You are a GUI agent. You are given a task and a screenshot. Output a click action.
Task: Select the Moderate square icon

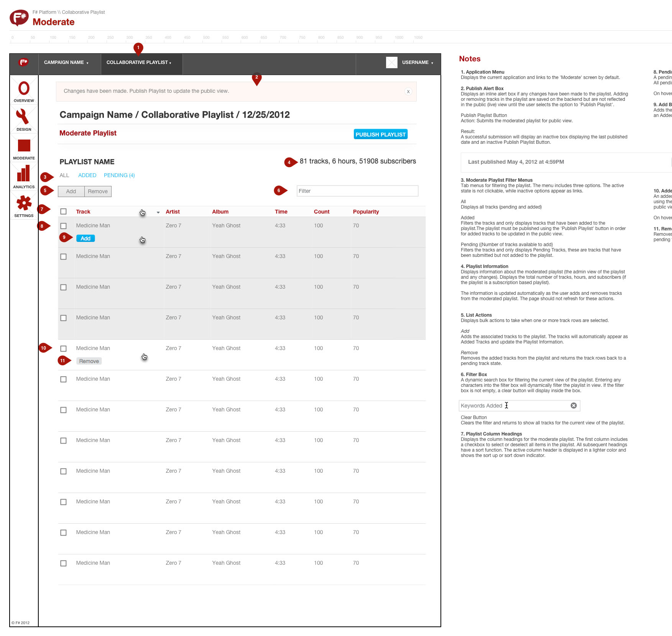pyautogui.click(x=24, y=146)
